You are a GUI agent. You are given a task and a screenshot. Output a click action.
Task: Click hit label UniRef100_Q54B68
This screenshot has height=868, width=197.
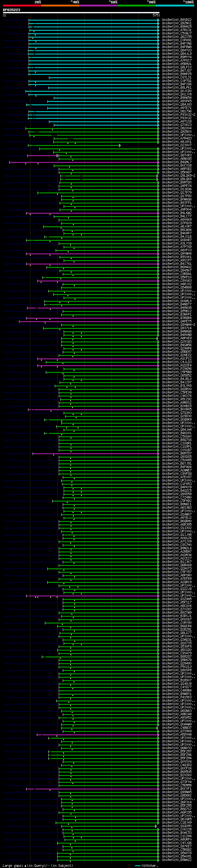tap(176, 287)
